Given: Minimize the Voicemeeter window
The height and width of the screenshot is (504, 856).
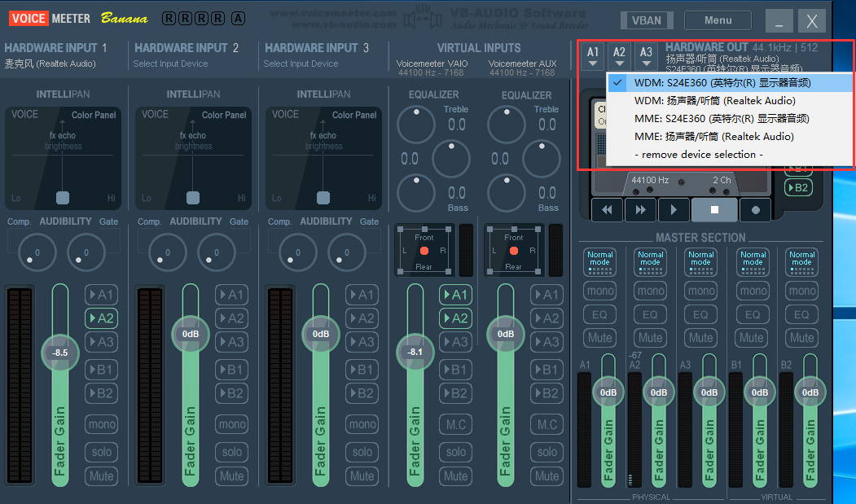Looking at the screenshot, I should coord(779,20).
